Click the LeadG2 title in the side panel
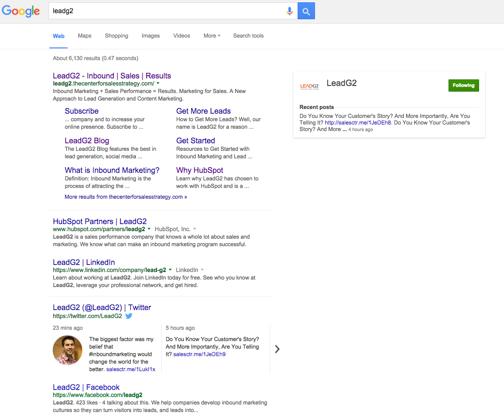The width and height of the screenshot is (504, 420). coord(342,83)
